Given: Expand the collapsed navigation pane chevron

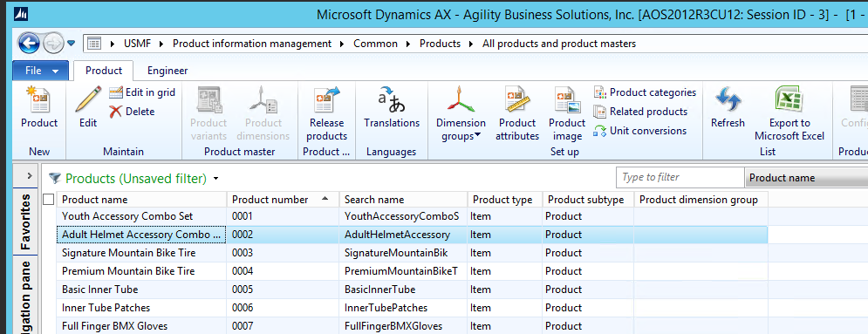Looking at the screenshot, I should 29,175.
